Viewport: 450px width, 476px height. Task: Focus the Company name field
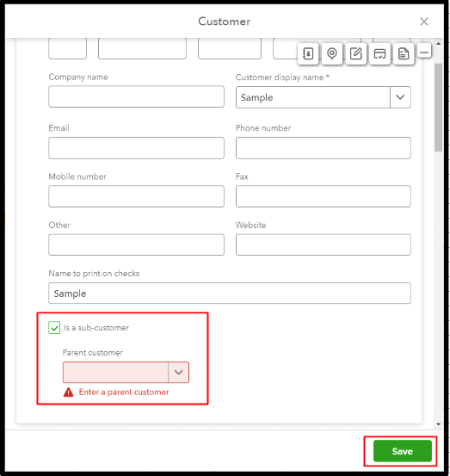pyautogui.click(x=136, y=96)
